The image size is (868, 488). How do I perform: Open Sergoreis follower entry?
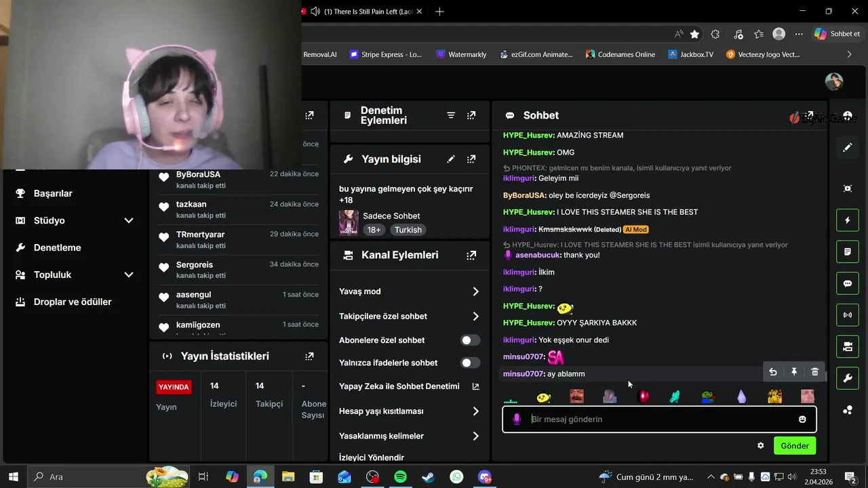coord(237,270)
